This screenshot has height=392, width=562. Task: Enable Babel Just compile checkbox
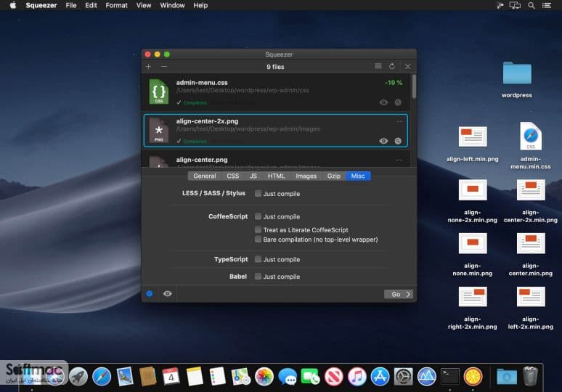pyautogui.click(x=258, y=277)
